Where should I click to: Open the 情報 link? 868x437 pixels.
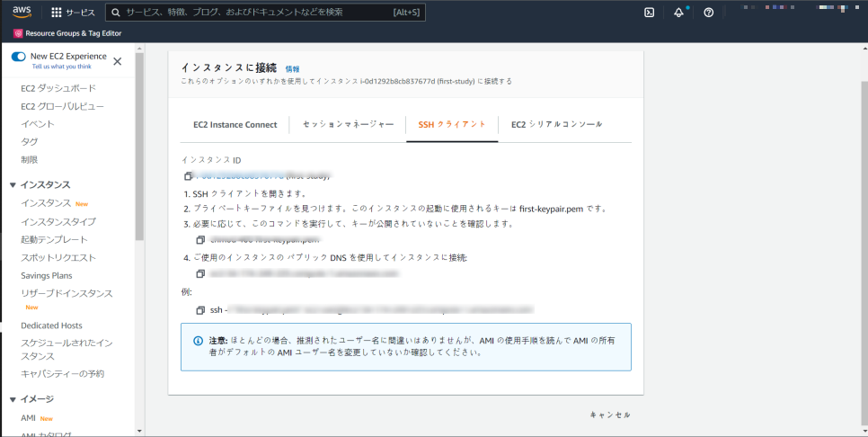tap(292, 69)
